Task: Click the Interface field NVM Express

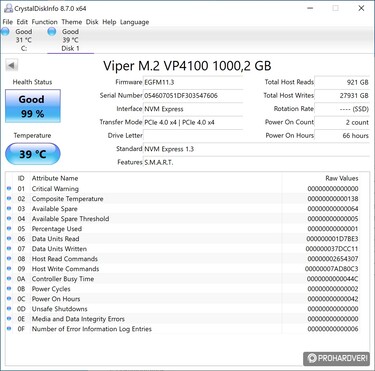Action: [193, 109]
